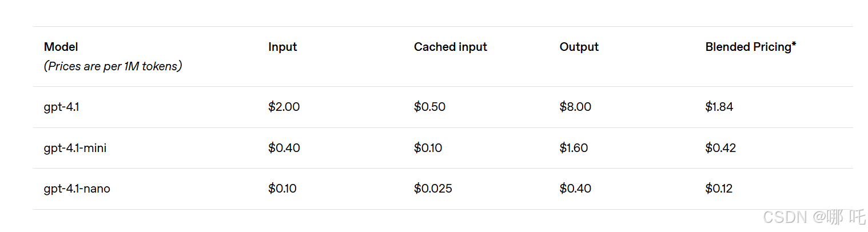Click the $0.42 blended price

point(720,148)
